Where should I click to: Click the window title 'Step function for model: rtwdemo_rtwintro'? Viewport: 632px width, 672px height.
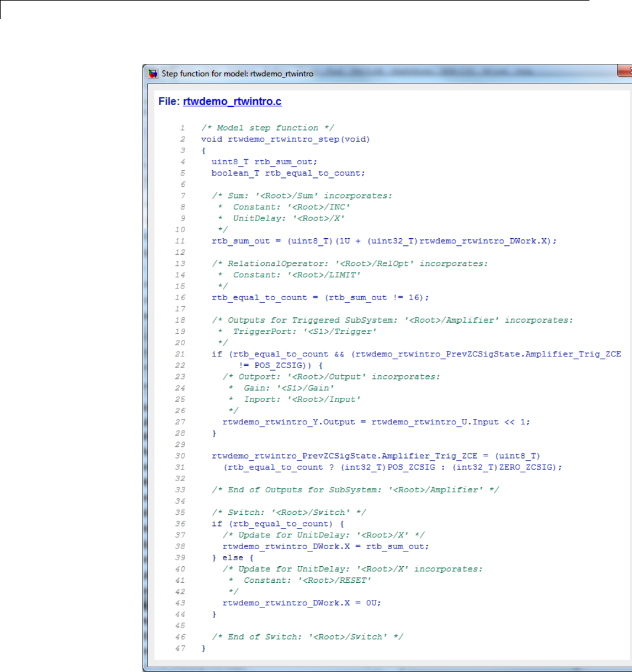[237, 74]
